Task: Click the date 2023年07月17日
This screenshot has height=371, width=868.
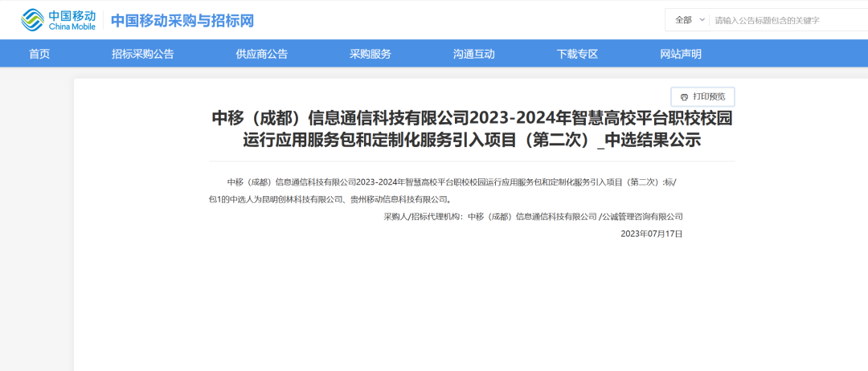Action: [652, 234]
